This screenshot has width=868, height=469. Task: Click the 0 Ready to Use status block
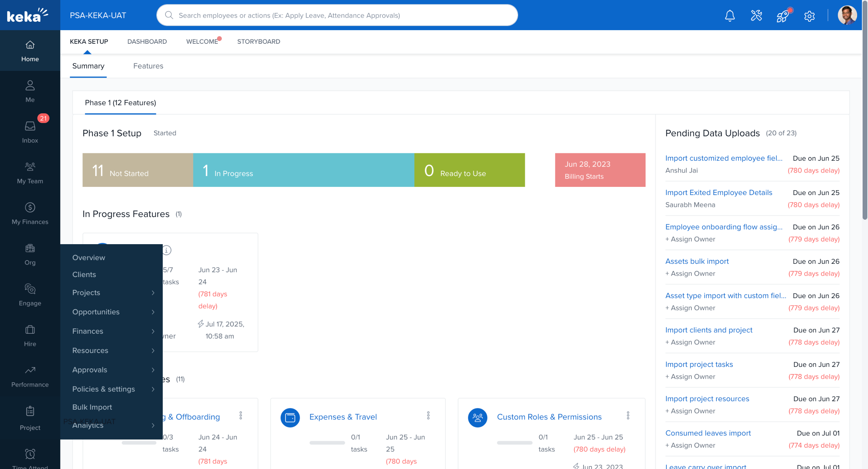point(470,170)
